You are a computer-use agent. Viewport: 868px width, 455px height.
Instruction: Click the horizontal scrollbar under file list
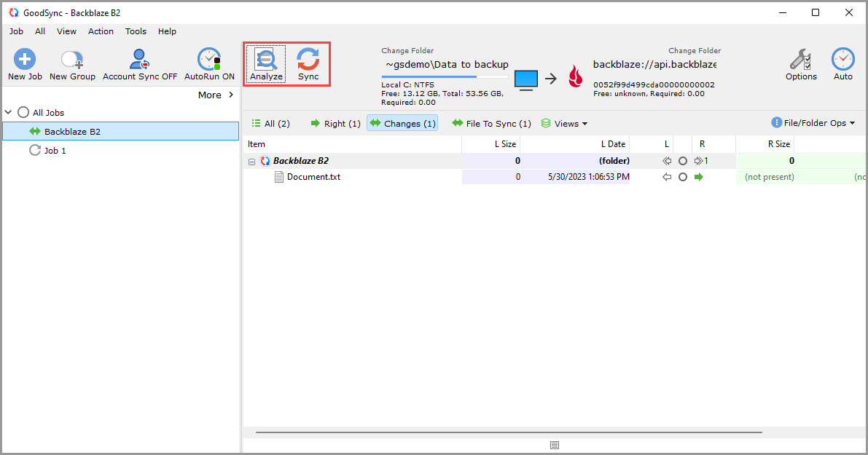click(509, 432)
